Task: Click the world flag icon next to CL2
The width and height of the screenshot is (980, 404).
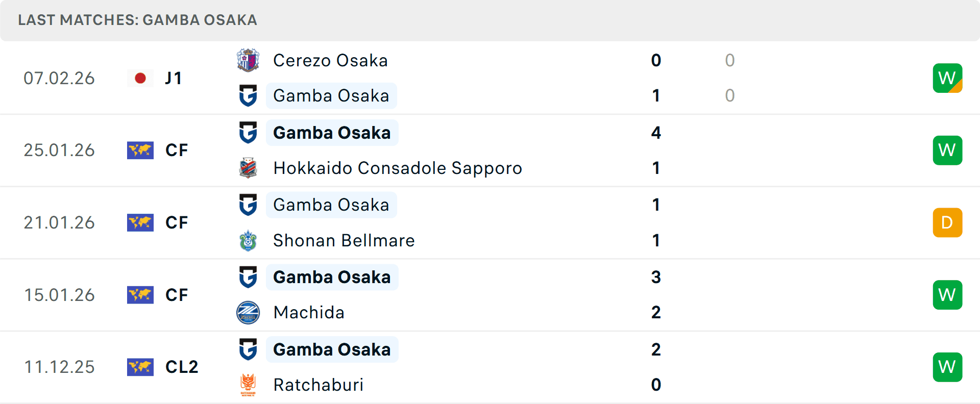Action: pyautogui.click(x=140, y=367)
